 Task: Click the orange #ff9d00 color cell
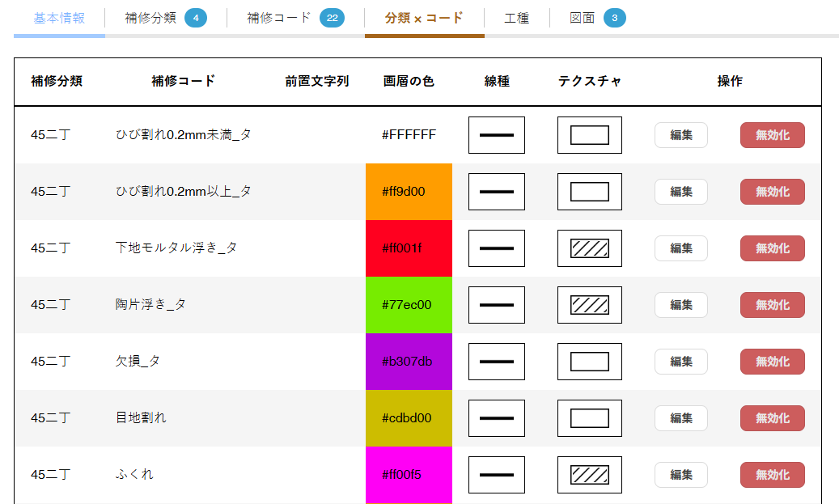tap(409, 192)
